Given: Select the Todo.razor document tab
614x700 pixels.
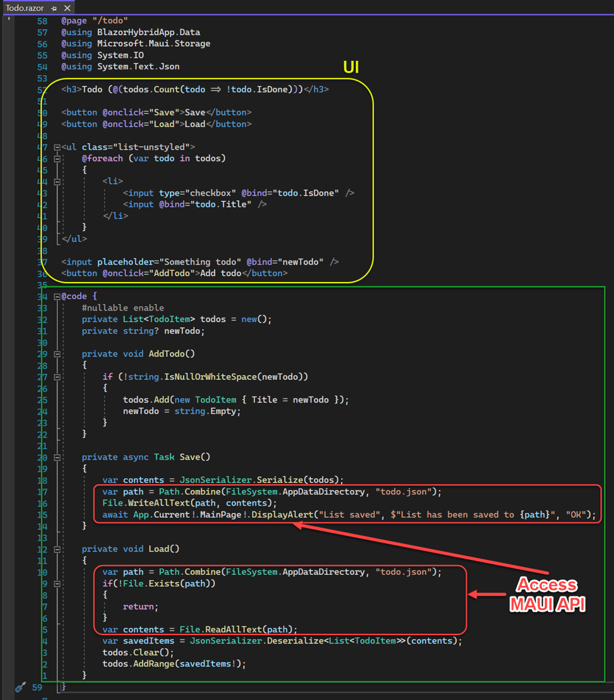Looking at the screenshot, I should coord(25,8).
